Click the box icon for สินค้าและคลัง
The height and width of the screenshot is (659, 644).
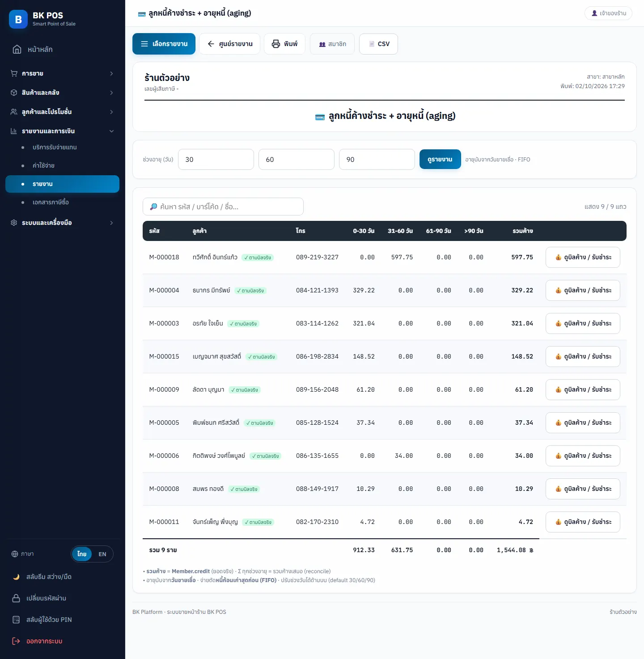14,93
